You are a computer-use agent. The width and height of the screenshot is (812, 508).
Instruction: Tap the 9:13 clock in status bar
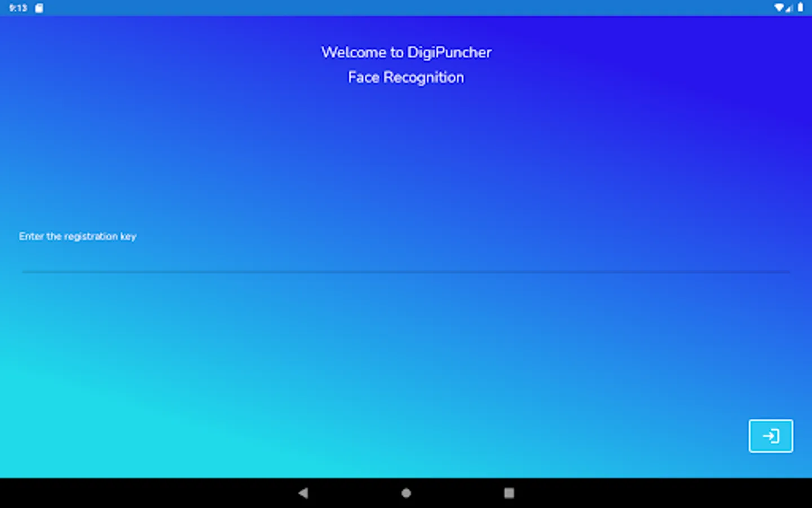(18, 8)
